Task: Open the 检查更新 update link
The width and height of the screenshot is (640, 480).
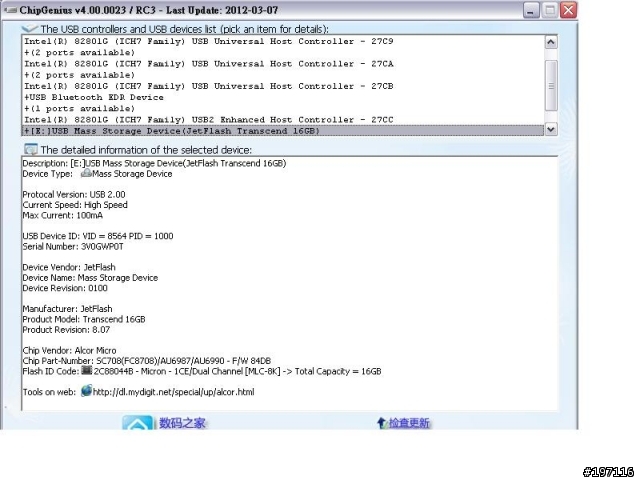Action: point(409,423)
